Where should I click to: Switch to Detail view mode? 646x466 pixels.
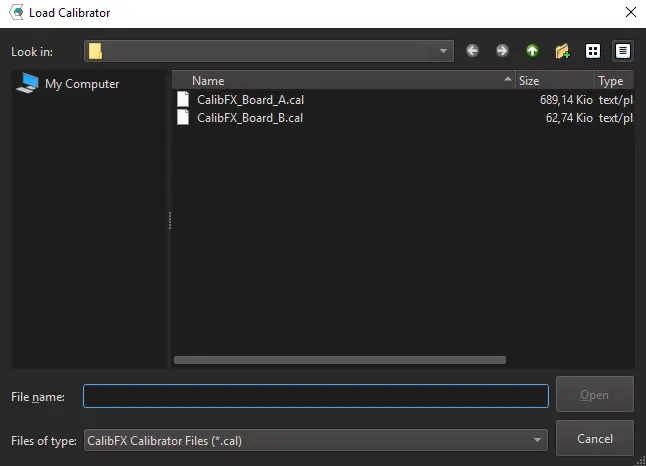point(623,51)
